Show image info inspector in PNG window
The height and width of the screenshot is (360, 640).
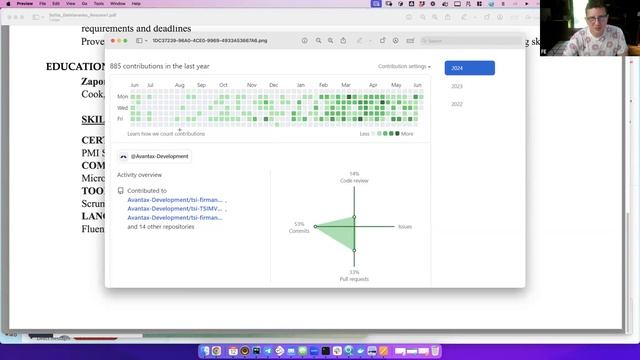(304, 41)
